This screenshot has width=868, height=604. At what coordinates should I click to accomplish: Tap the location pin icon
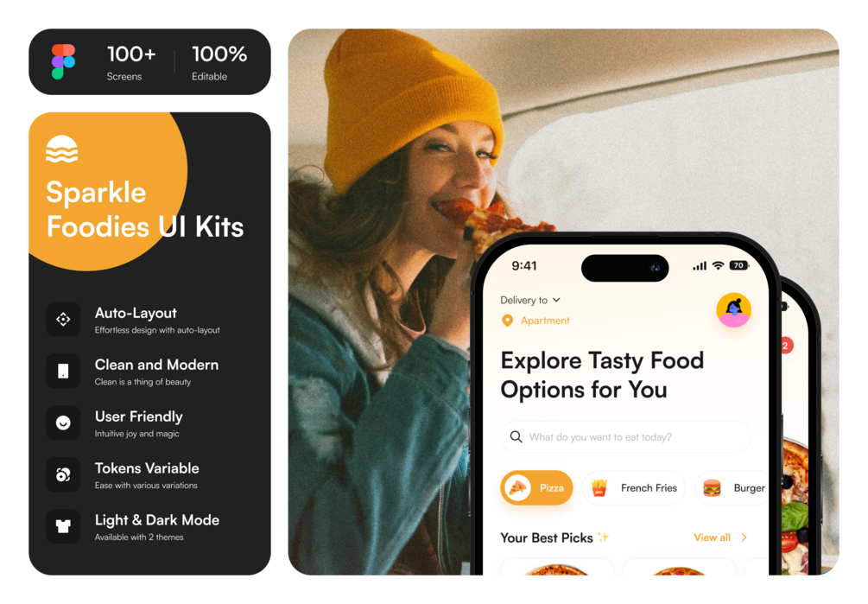point(507,321)
